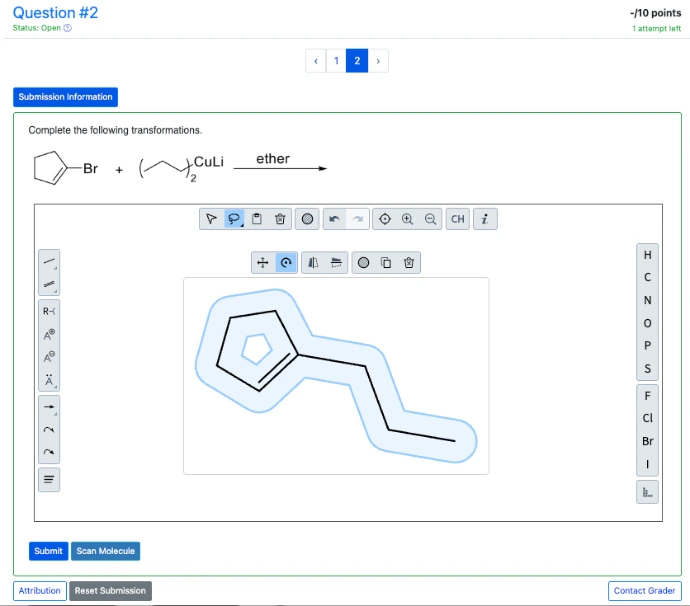This screenshot has height=606, width=690.
Task: Open the Attribution link
Action: click(x=40, y=591)
